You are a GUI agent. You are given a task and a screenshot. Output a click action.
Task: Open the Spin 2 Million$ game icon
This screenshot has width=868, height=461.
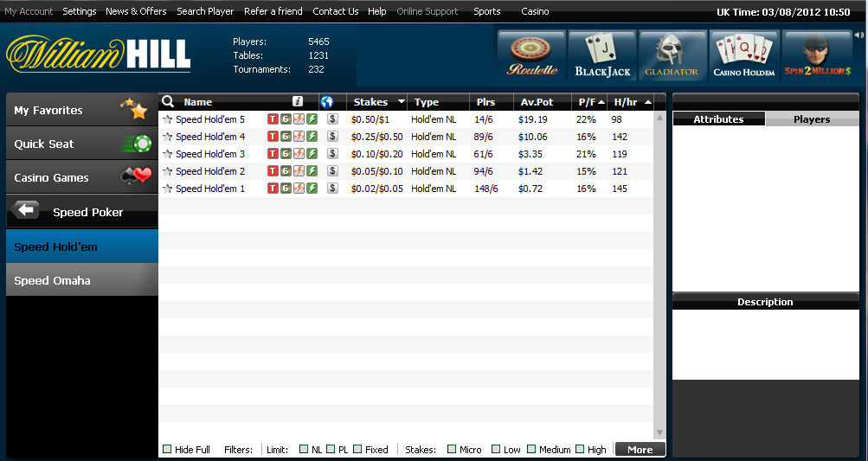click(817, 55)
